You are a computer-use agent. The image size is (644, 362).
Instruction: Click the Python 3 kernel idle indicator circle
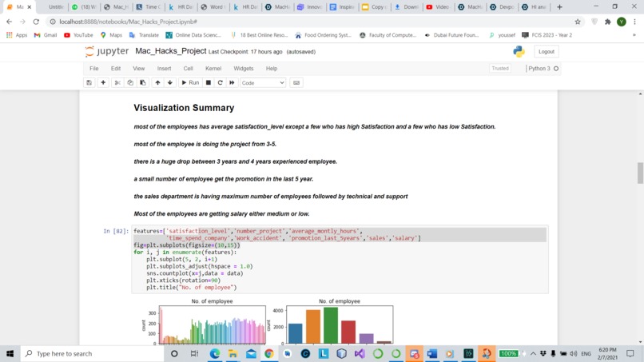(x=556, y=69)
